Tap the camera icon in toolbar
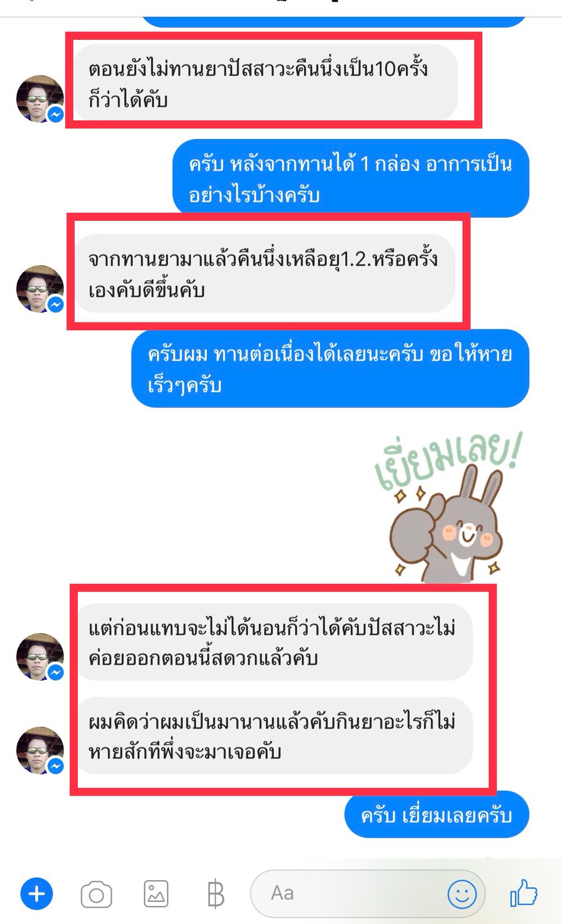Viewport: 562px width, 924px height. tap(96, 894)
